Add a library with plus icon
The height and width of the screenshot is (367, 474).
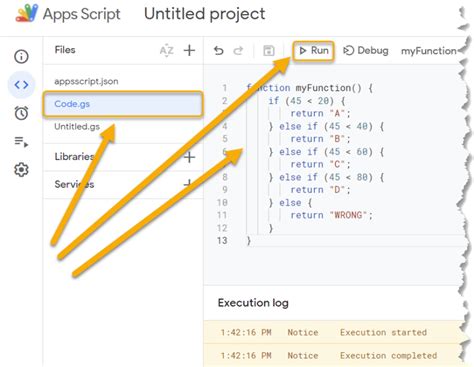(x=189, y=157)
